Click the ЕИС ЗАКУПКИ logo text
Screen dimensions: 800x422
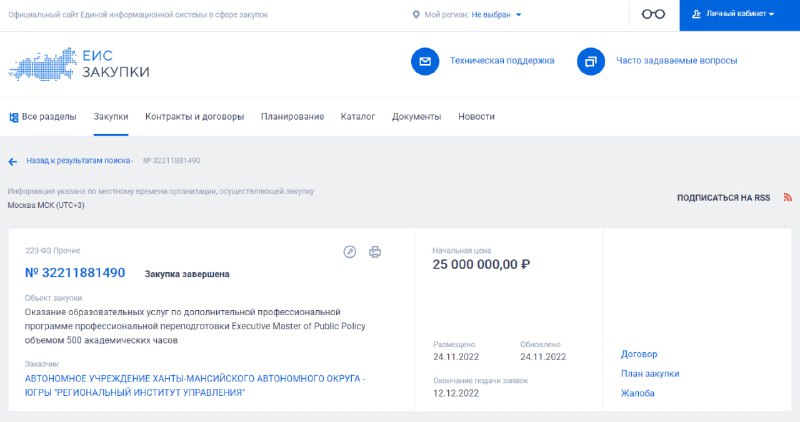pos(116,64)
